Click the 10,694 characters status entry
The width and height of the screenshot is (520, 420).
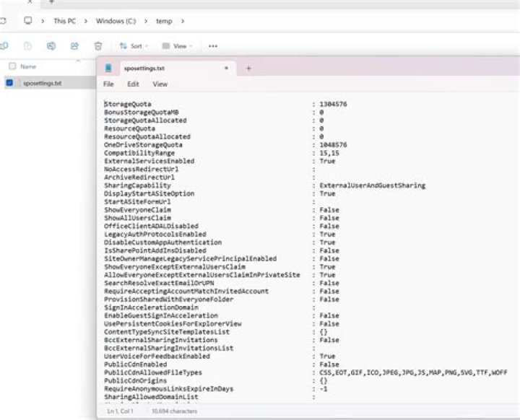point(175,411)
